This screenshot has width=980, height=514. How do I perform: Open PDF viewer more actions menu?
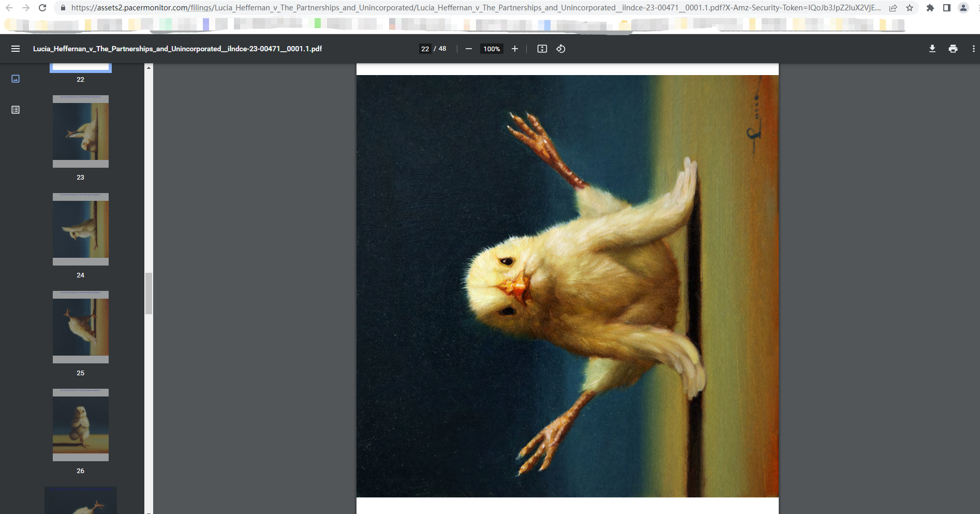973,49
